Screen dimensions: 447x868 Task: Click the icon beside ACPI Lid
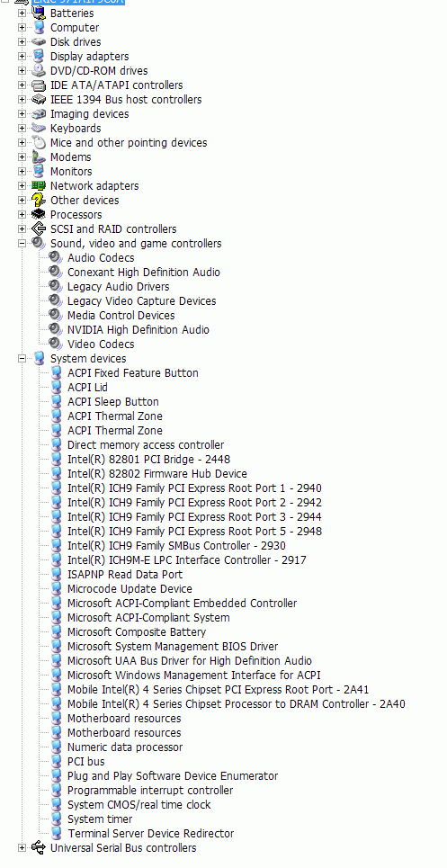[x=56, y=387]
